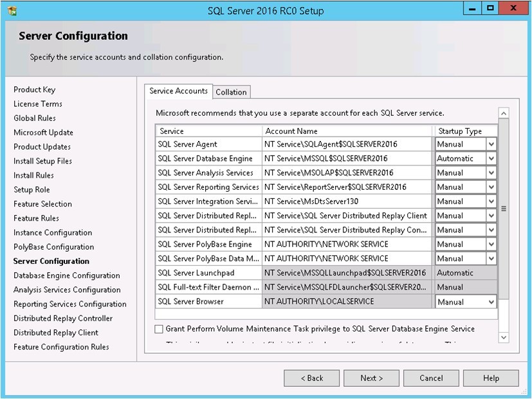Click scroll up arrow of service accounts panel

pos(504,113)
